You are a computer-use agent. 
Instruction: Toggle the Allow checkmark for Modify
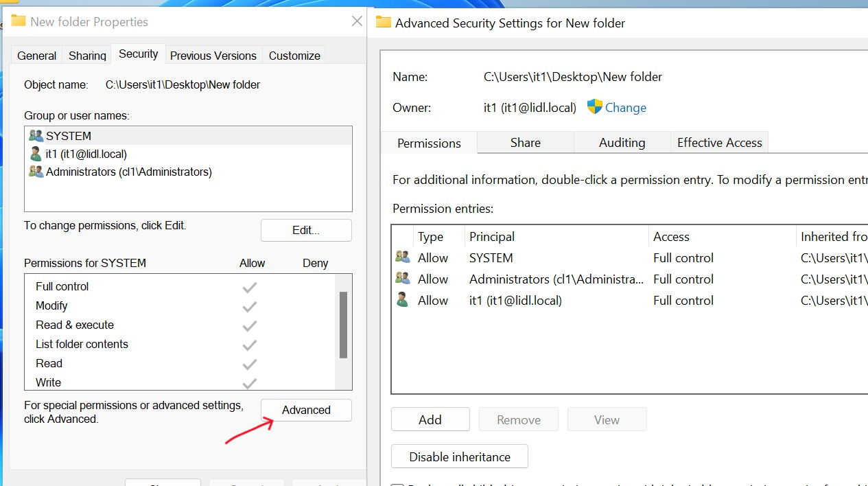tap(249, 306)
